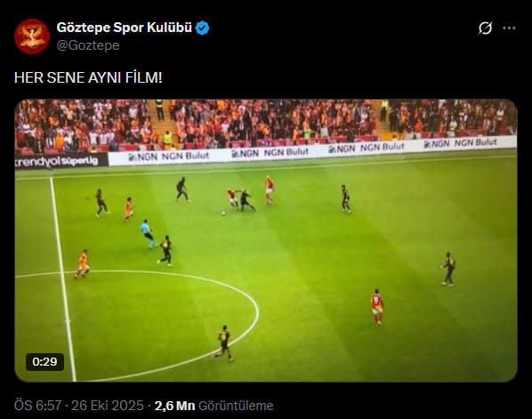The height and width of the screenshot is (419, 532).
Task: Open the ÖS 6:57 post timestamp
Action: pos(37,406)
